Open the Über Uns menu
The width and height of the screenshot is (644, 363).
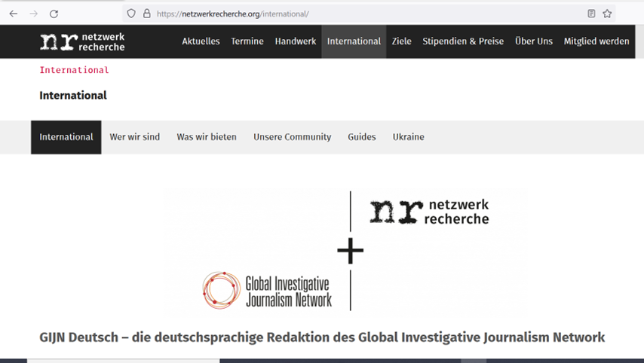tap(534, 41)
